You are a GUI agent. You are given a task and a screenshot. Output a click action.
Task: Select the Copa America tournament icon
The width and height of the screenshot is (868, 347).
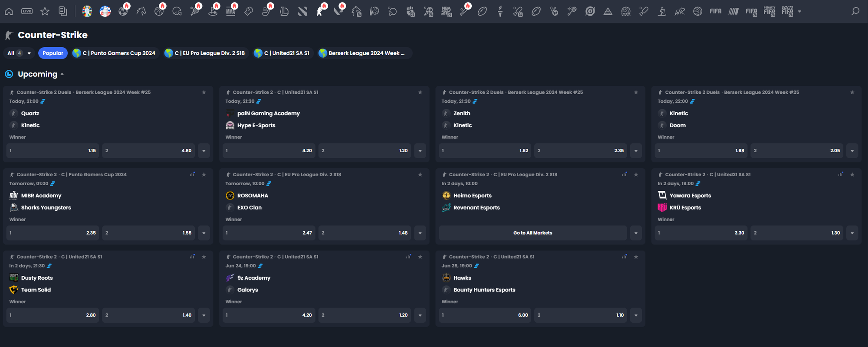tap(105, 11)
